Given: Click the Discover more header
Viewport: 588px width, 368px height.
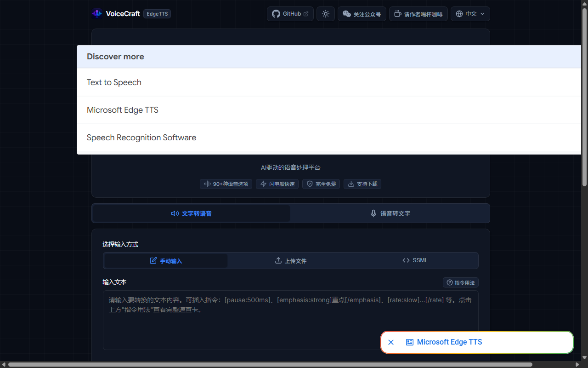Looking at the screenshot, I should point(329,57).
